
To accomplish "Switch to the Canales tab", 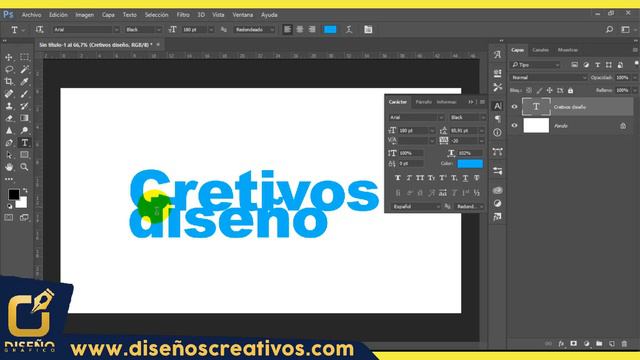I will pyautogui.click(x=540, y=50).
